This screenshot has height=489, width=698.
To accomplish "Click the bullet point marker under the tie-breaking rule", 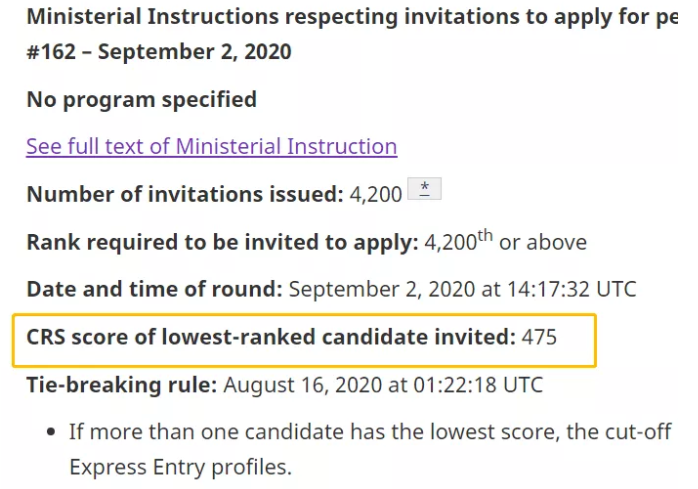I will click(50, 433).
